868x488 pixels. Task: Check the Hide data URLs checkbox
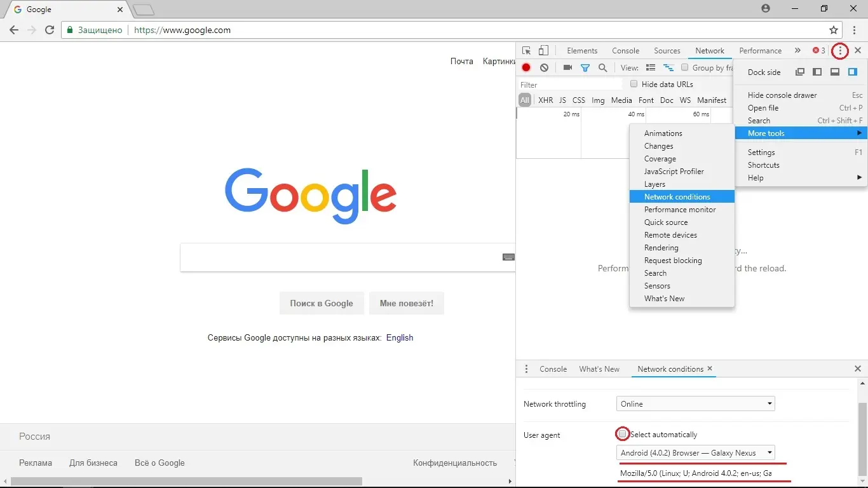pyautogui.click(x=634, y=84)
